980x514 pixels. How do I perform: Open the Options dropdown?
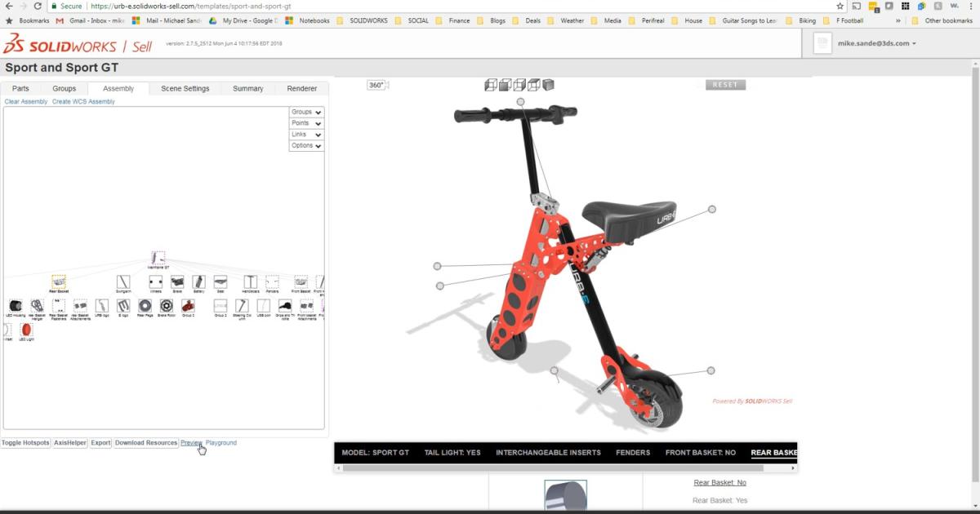click(x=305, y=145)
